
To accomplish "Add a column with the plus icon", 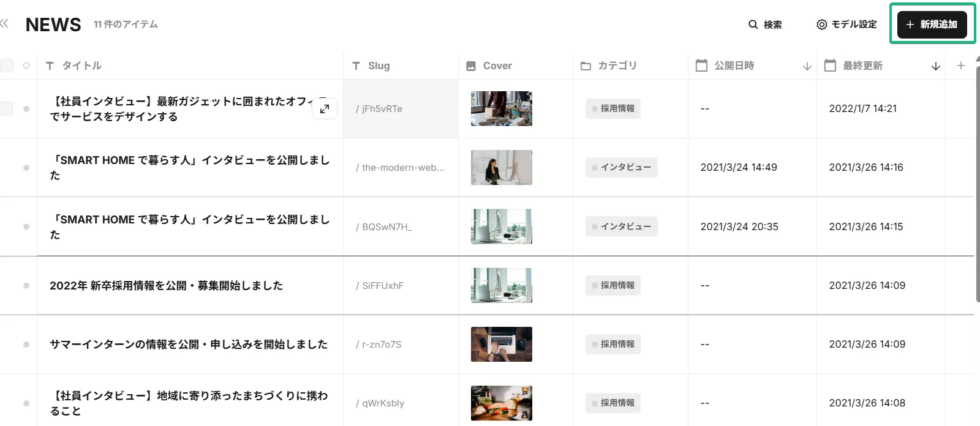I will pyautogui.click(x=961, y=65).
